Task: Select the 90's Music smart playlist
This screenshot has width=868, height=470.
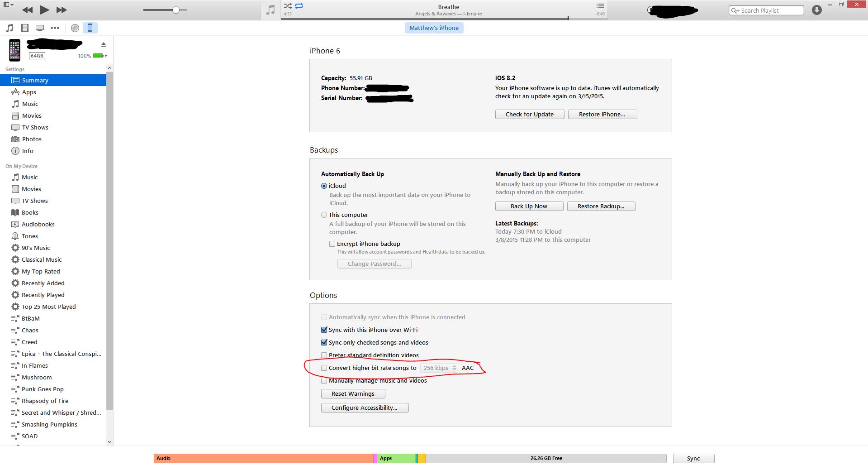Action: tap(53, 248)
